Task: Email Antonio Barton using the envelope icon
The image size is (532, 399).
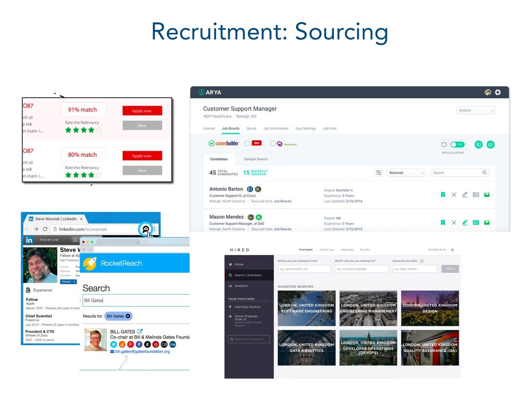Action: pyautogui.click(x=487, y=195)
